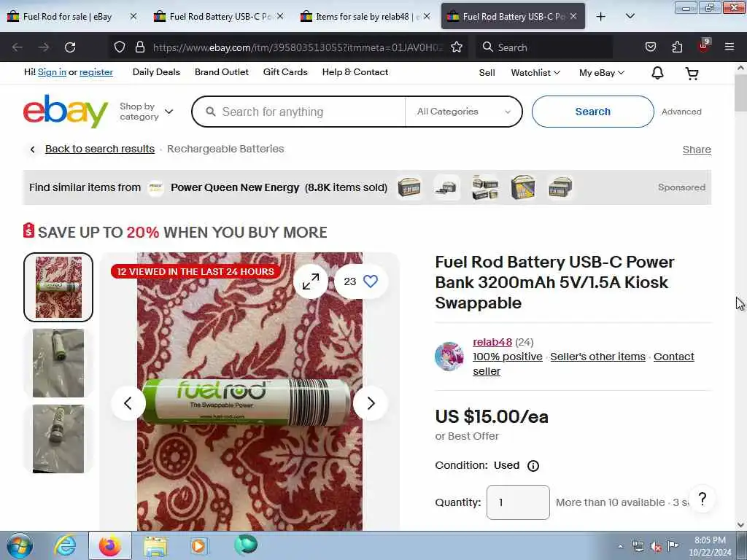Viewport: 747px width, 560px height.
Task: Open Help & Contact menu item
Action: (x=355, y=72)
